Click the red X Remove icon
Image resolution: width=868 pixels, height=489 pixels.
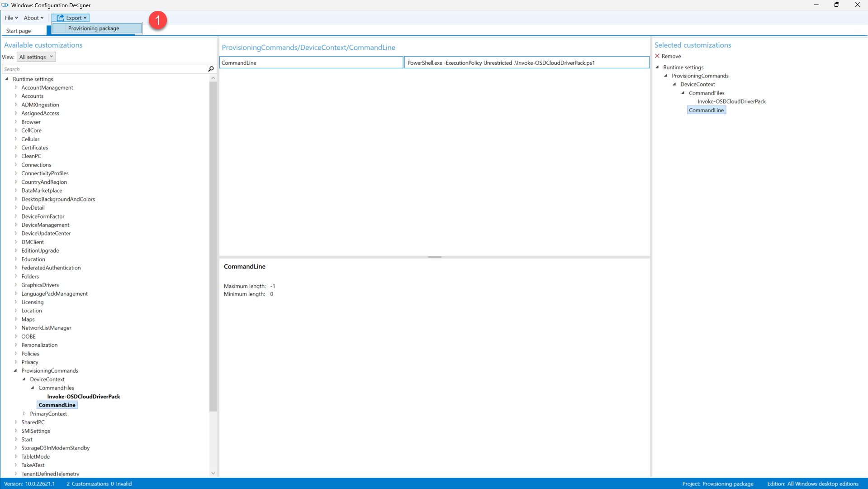(x=657, y=56)
